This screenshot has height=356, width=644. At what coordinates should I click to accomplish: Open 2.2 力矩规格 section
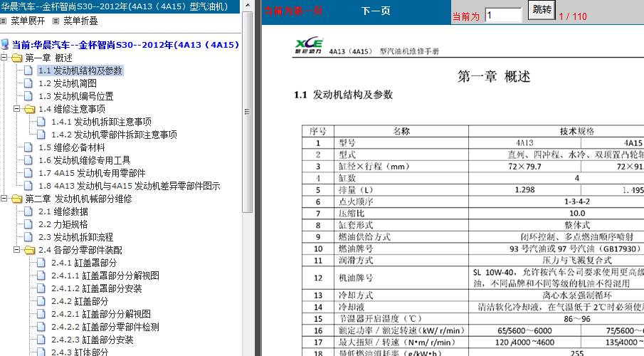pos(63,224)
